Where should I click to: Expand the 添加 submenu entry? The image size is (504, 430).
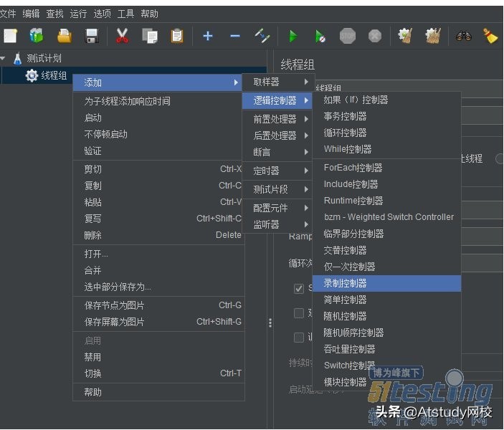[x=158, y=82]
